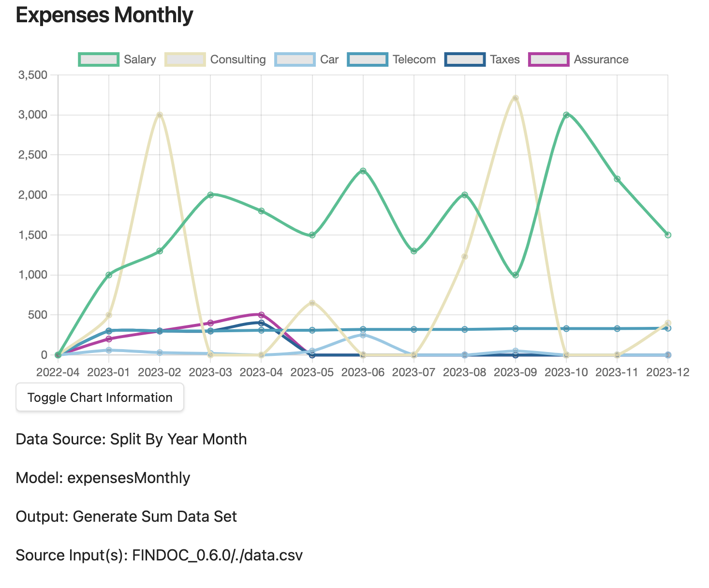709x588 pixels.
Task: Click the Assurance legend color box
Action: (549, 59)
